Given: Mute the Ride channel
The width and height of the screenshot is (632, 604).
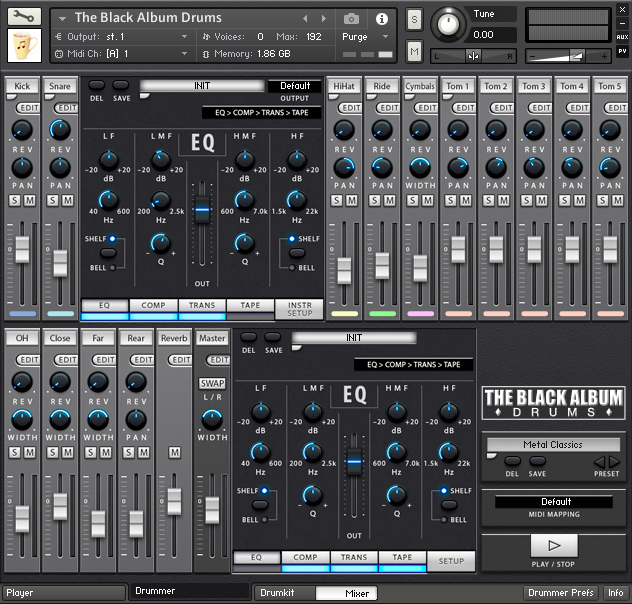Looking at the screenshot, I should coord(389,200).
